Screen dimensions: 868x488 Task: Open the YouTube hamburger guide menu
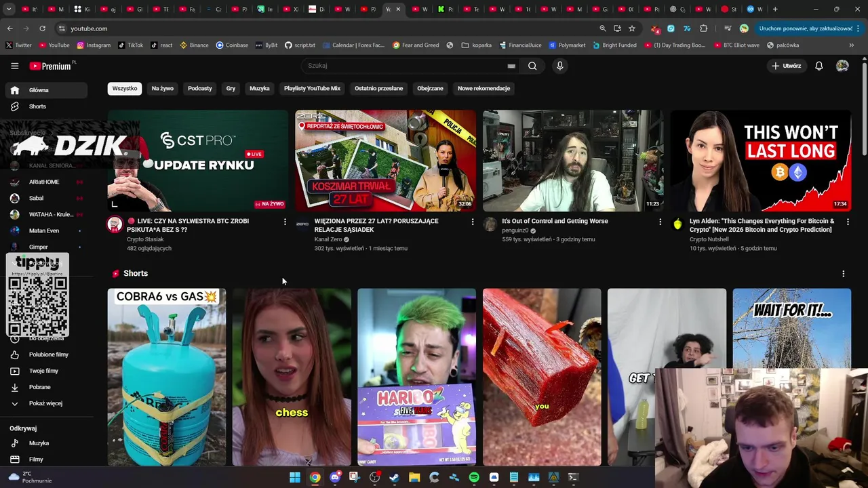pyautogui.click(x=14, y=66)
